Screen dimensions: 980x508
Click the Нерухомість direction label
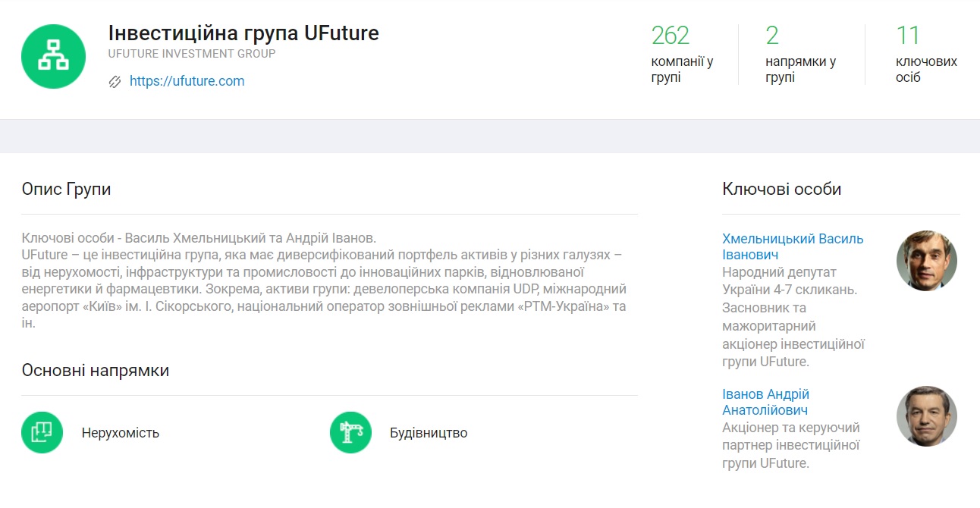point(121,434)
